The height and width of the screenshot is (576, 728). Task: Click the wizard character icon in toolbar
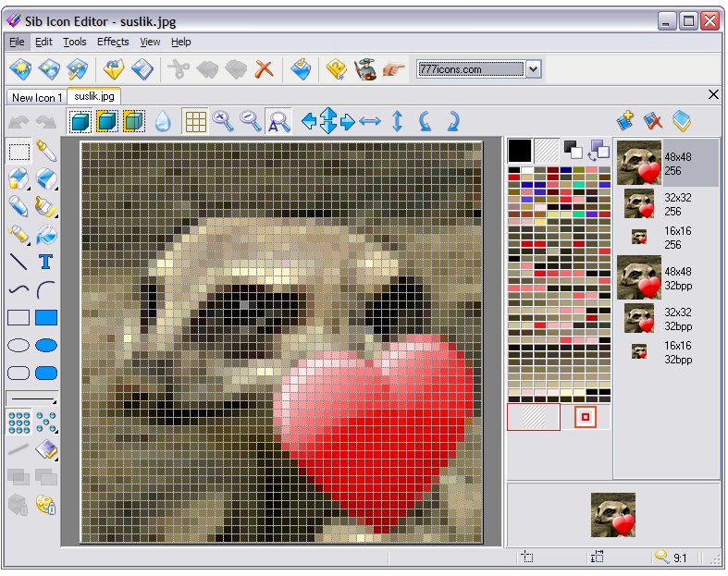[365, 69]
